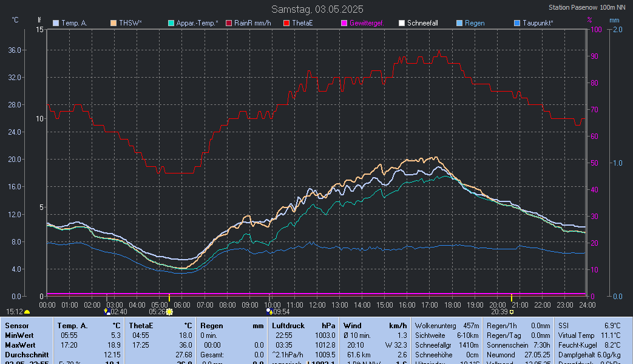Click the 'Wind' column header
633x364 pixels.
[353, 326]
